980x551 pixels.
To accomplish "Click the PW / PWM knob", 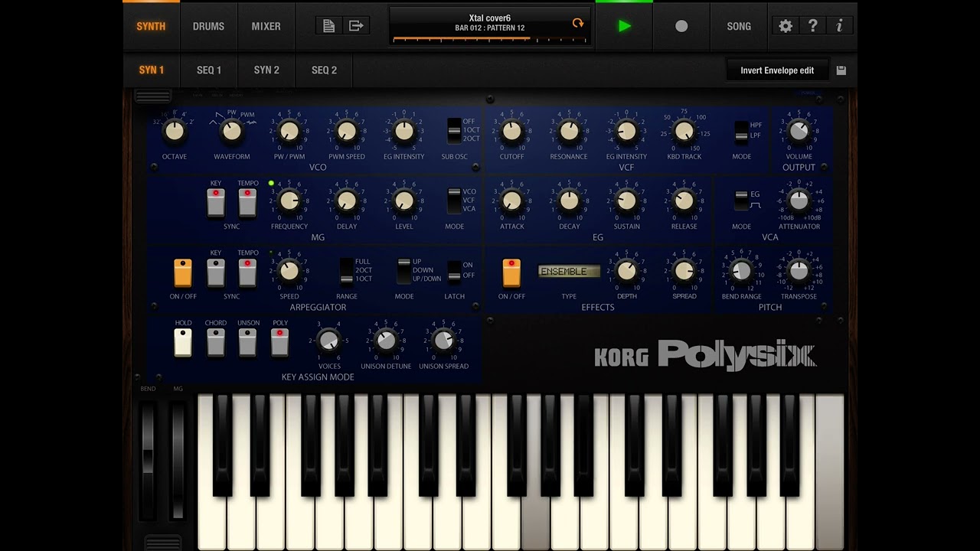I will (289, 131).
